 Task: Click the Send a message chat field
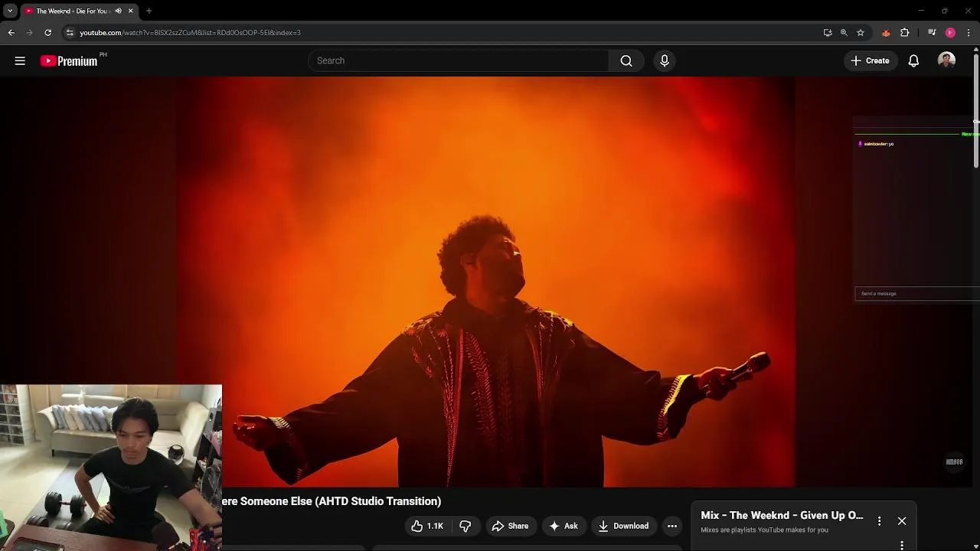coord(916,294)
